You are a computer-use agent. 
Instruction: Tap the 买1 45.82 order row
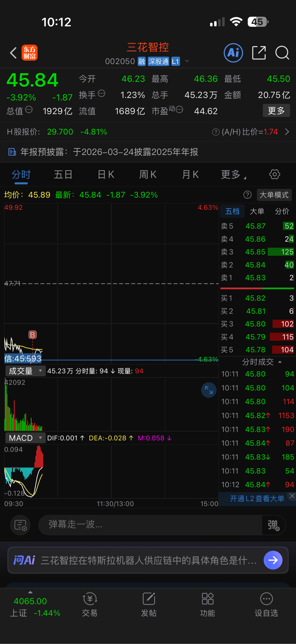pos(257,298)
